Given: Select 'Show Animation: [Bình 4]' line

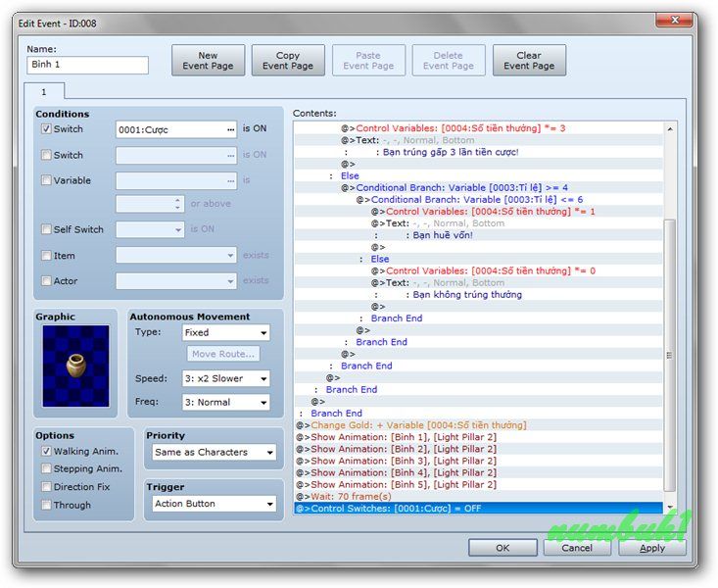Looking at the screenshot, I should pos(478,472).
